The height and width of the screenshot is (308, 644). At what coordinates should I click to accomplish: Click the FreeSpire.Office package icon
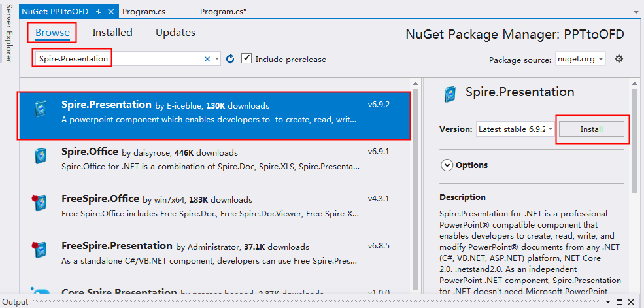[38, 203]
